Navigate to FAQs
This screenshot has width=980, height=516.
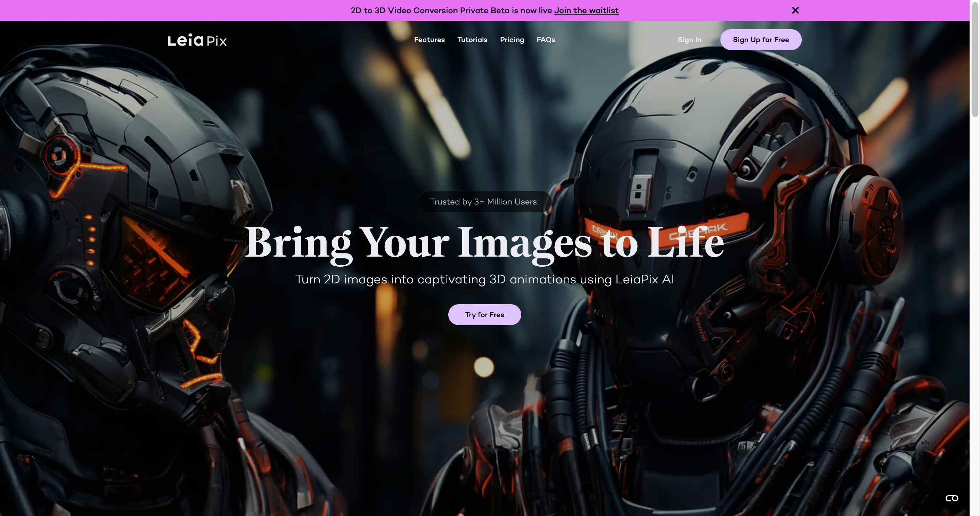pos(546,40)
